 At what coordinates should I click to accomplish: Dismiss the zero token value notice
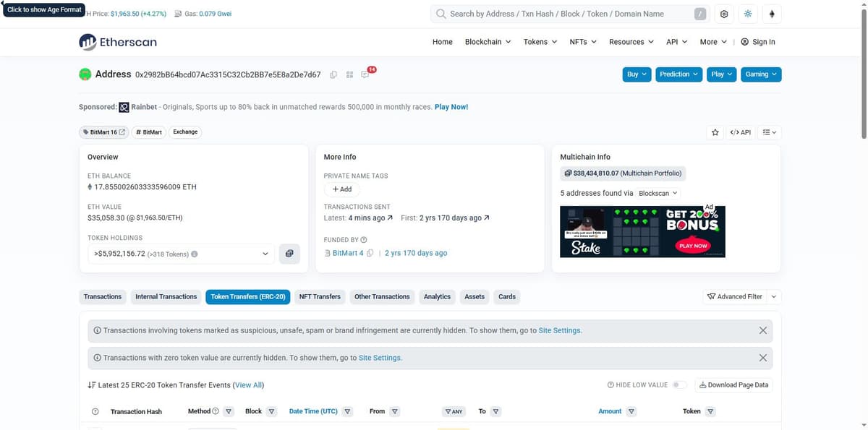pos(762,358)
